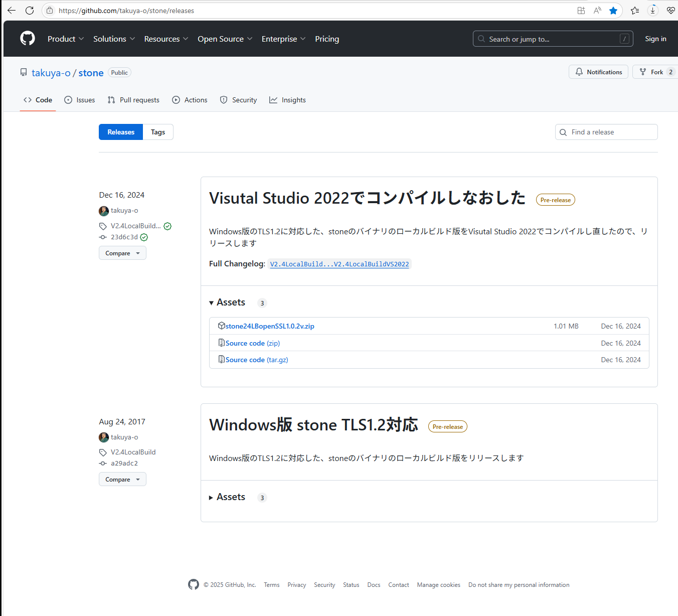
Task: Focus the Find a release field
Action: click(x=606, y=132)
